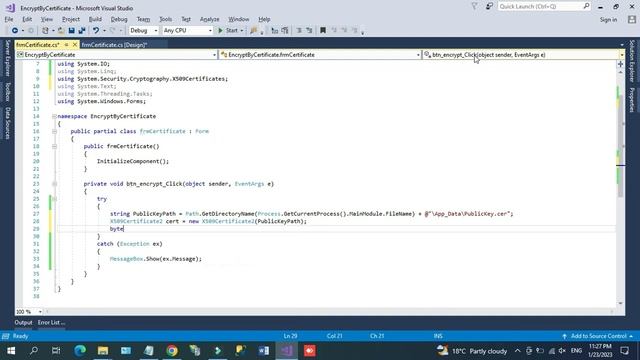Click the New Project toolbar icon
Image resolution: width=640 pixels, height=360 pixels.
[x=45, y=31]
